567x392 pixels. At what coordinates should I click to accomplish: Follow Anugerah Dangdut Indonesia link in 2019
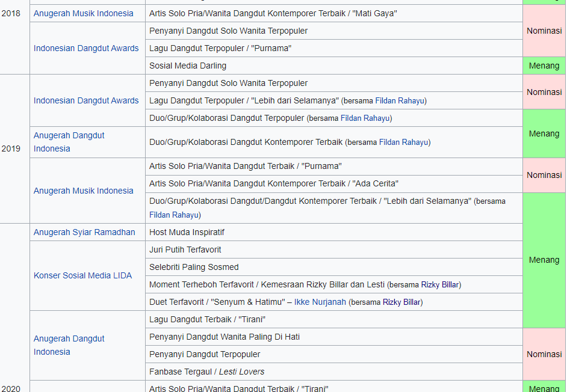69,142
